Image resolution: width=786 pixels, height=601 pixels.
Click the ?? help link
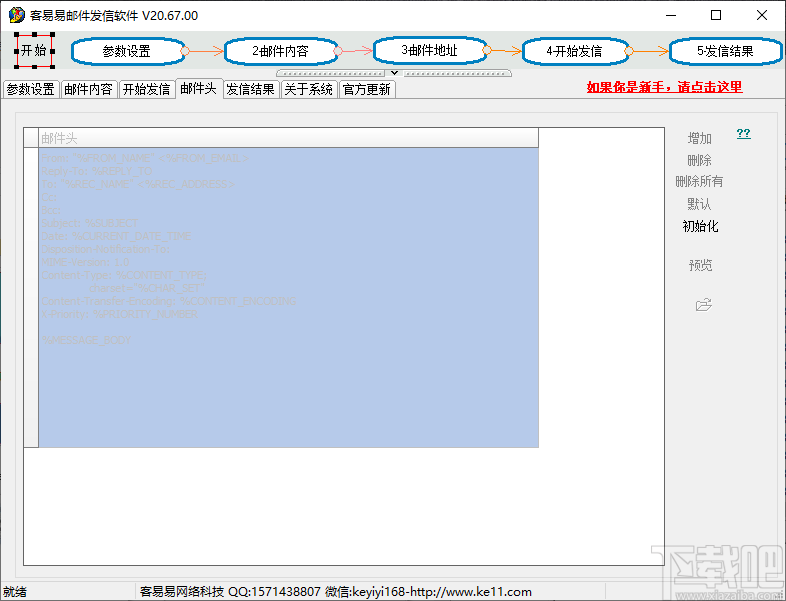click(x=743, y=133)
